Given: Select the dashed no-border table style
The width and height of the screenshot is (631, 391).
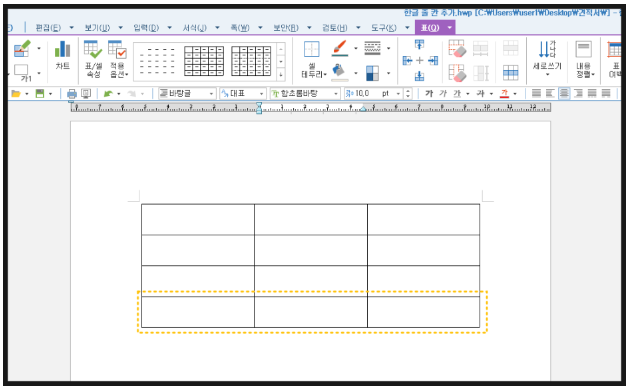Looking at the screenshot, I should click(x=157, y=61).
